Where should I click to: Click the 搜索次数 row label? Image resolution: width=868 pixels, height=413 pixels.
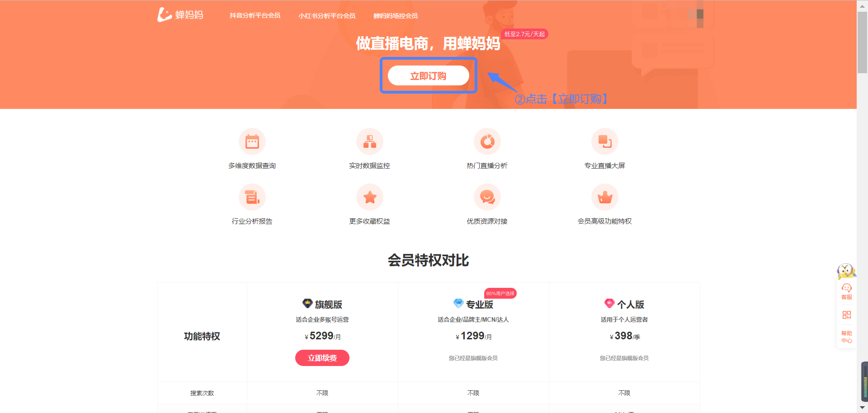[202, 393]
